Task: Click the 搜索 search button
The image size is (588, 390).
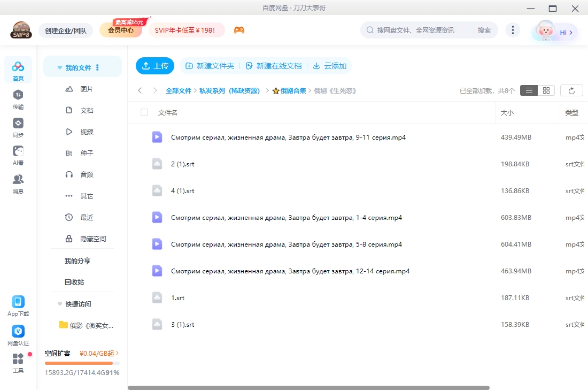Action: [x=484, y=30]
